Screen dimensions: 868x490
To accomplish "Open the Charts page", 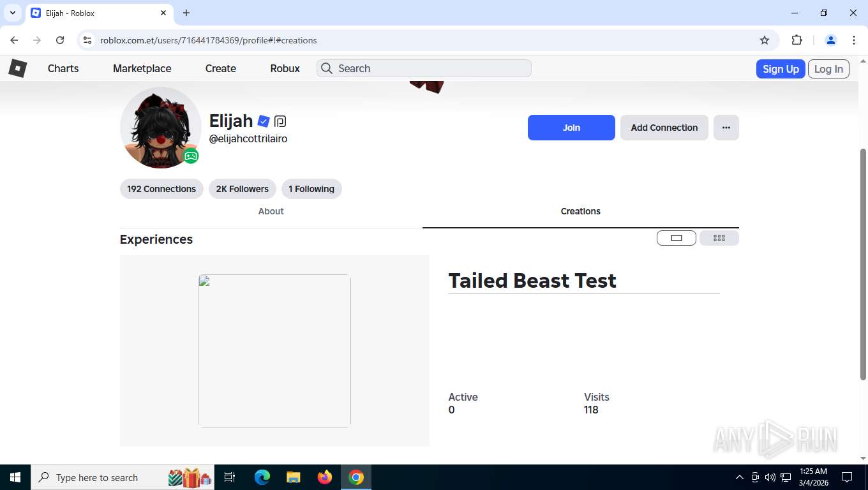I will (x=63, y=68).
